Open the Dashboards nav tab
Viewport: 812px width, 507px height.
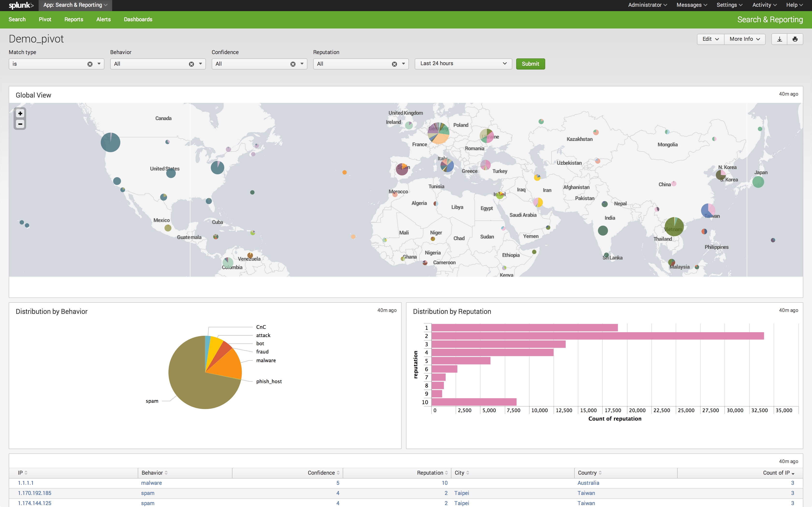(138, 20)
